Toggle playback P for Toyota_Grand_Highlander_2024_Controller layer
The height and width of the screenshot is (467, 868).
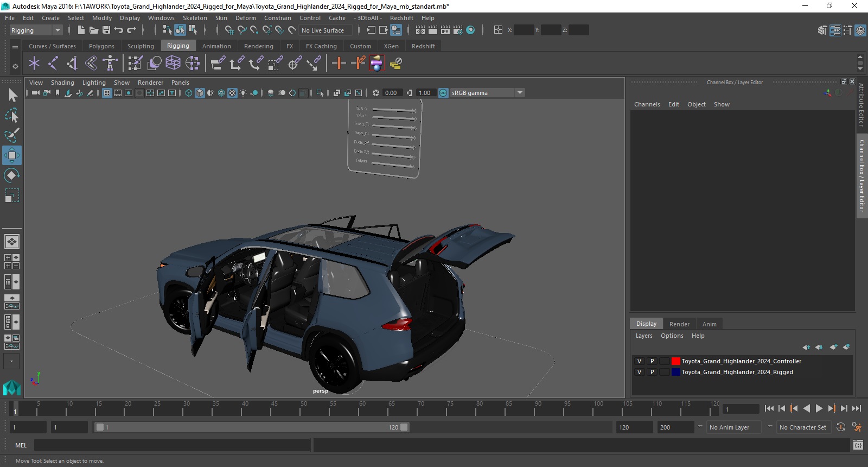coord(652,361)
